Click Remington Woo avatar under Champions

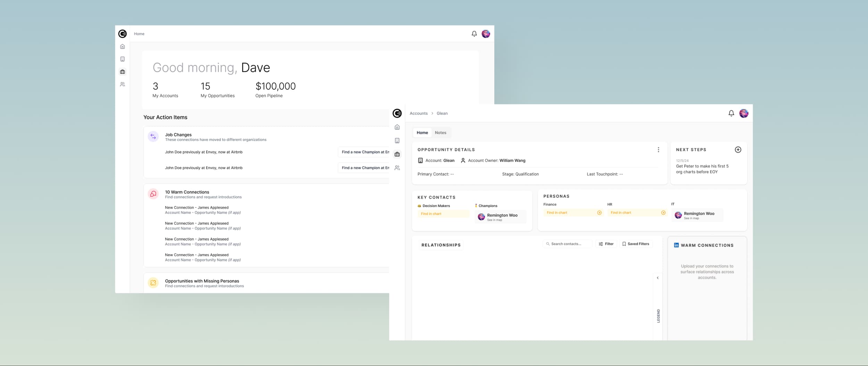pyautogui.click(x=481, y=217)
